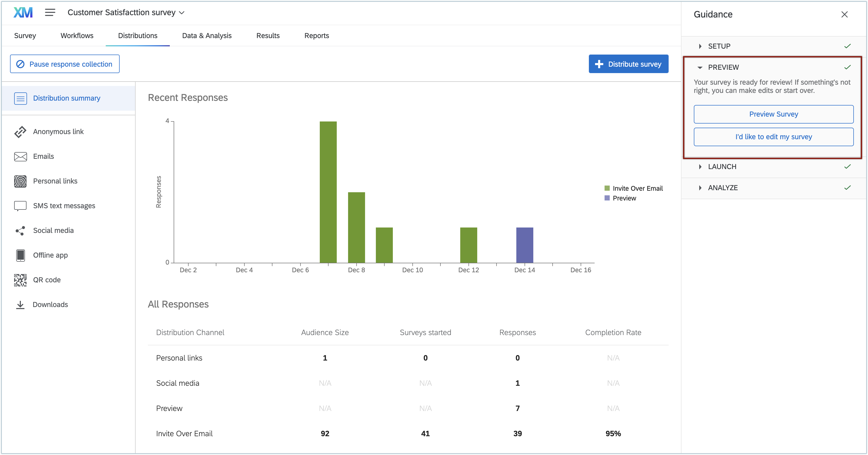Click the SMS text messages icon

pos(20,206)
